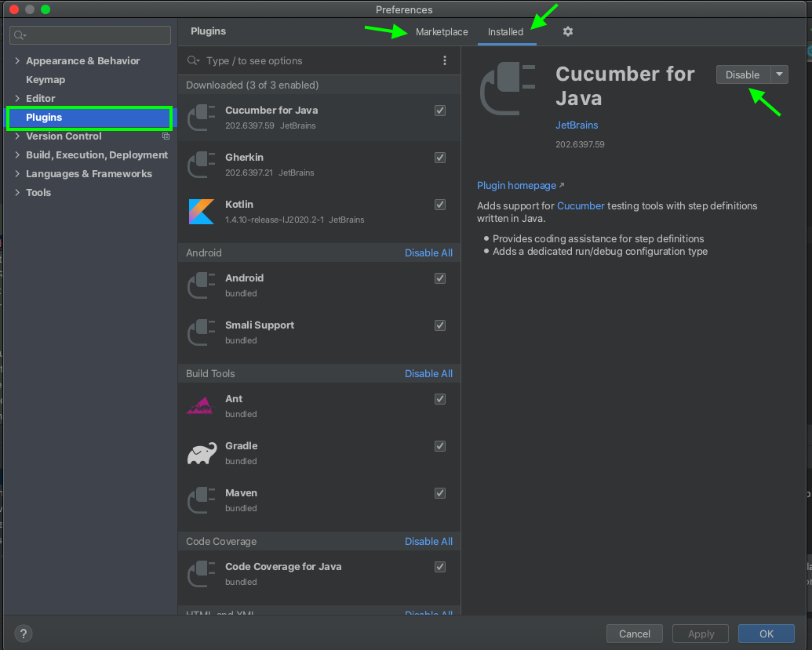The height and width of the screenshot is (650, 812).
Task: Uncheck the Gradle plugin checkbox
Action: [440, 446]
